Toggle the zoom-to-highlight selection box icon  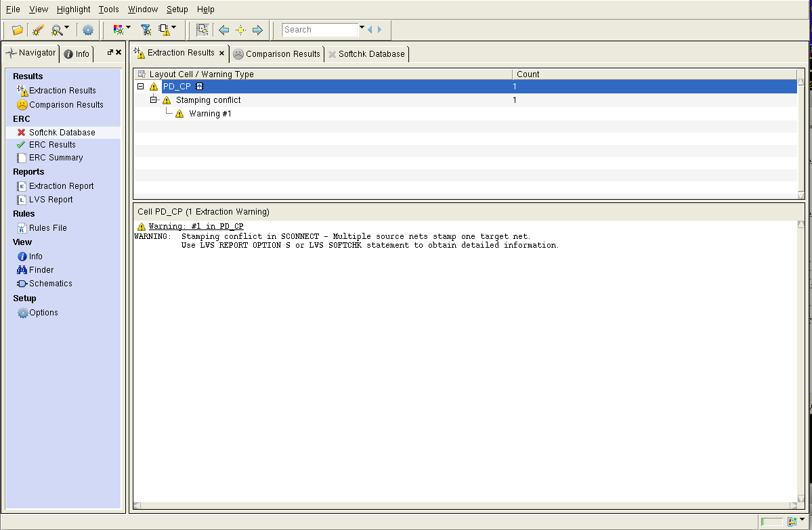pyautogui.click(x=202, y=30)
